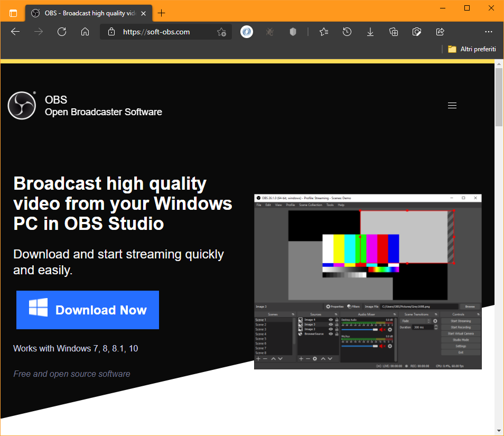The image size is (504, 436).
Task: Lock the Image 2 source
Action: click(x=335, y=330)
